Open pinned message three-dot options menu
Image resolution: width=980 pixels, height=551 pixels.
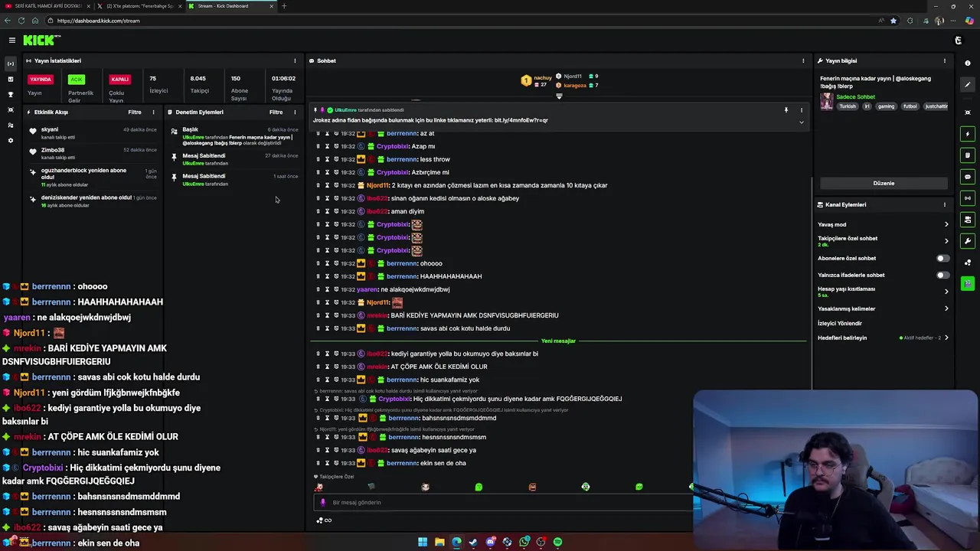click(802, 110)
